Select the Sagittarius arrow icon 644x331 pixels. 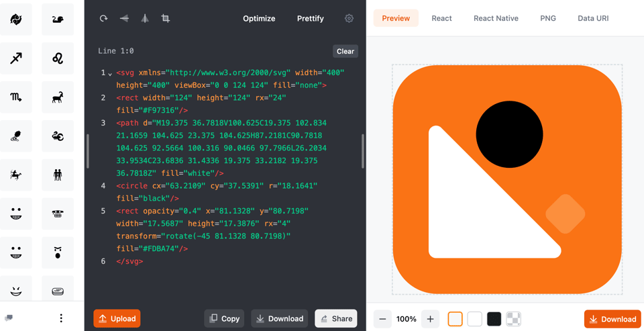[x=16, y=58]
